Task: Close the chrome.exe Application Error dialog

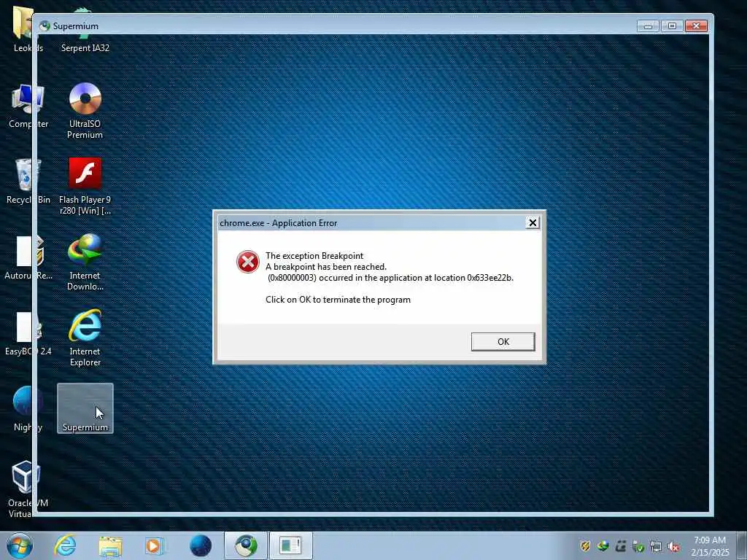Action: (x=533, y=223)
